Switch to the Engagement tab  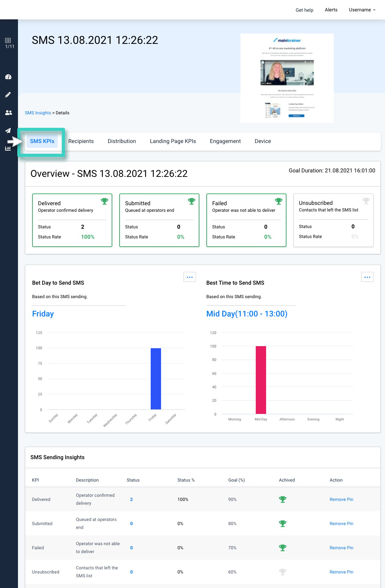pyautogui.click(x=225, y=141)
